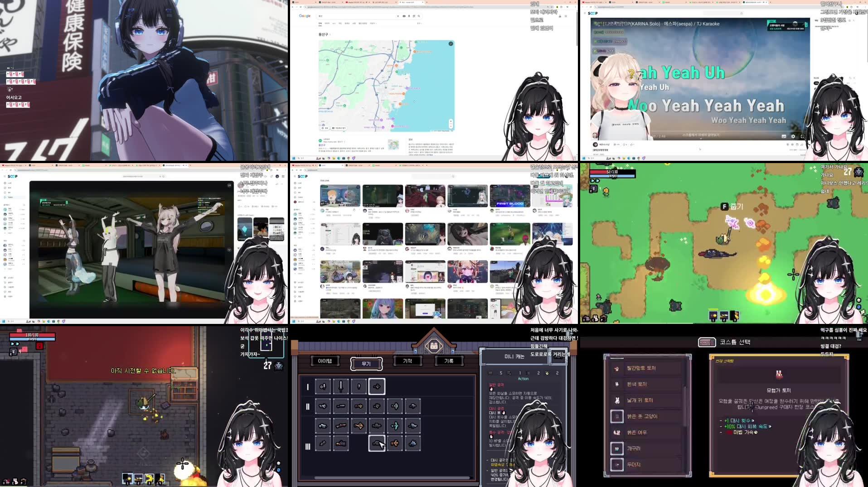868x487 pixels.
Task: Select the blue spiky weapon in tier III row
Action: point(412,443)
